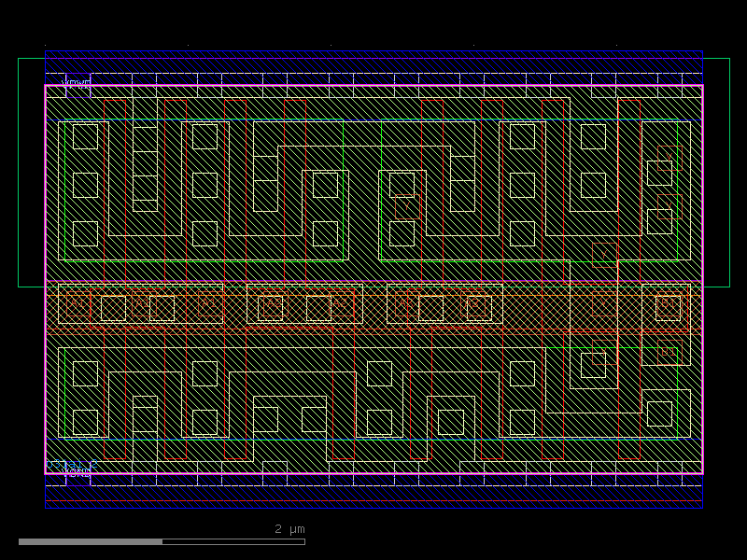Select the leftmost white transistor gate structure

point(84,187)
